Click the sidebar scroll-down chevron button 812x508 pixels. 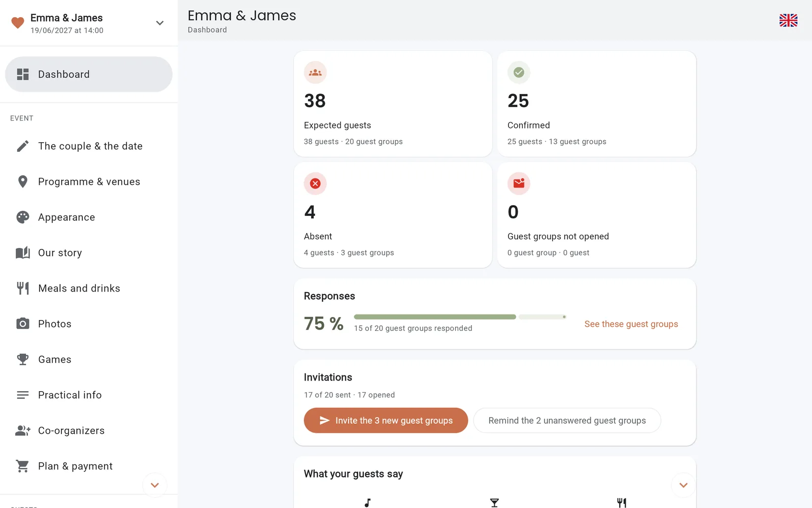coord(155,485)
